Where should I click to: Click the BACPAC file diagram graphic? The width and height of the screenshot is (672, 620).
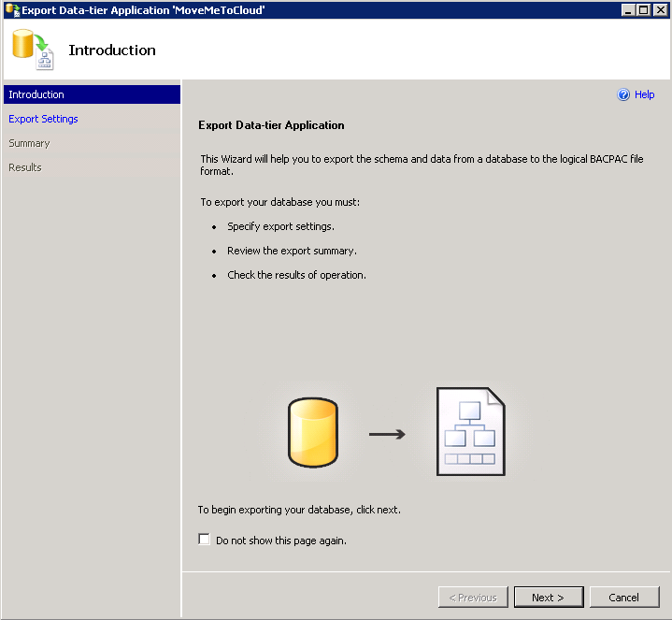coord(471,432)
